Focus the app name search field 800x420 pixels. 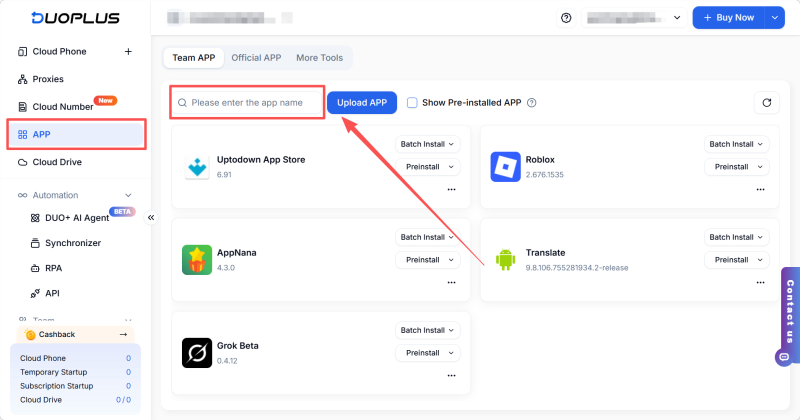250,102
